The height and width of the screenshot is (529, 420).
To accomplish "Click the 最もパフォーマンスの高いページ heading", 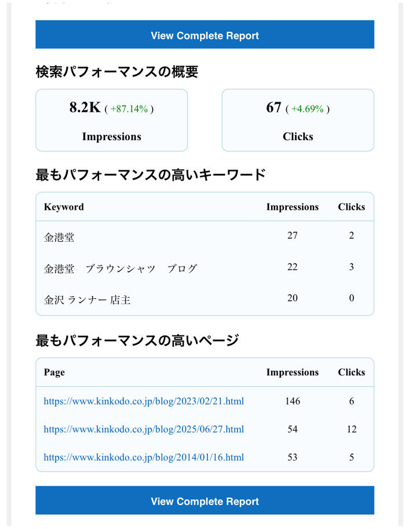I will click(x=137, y=340).
